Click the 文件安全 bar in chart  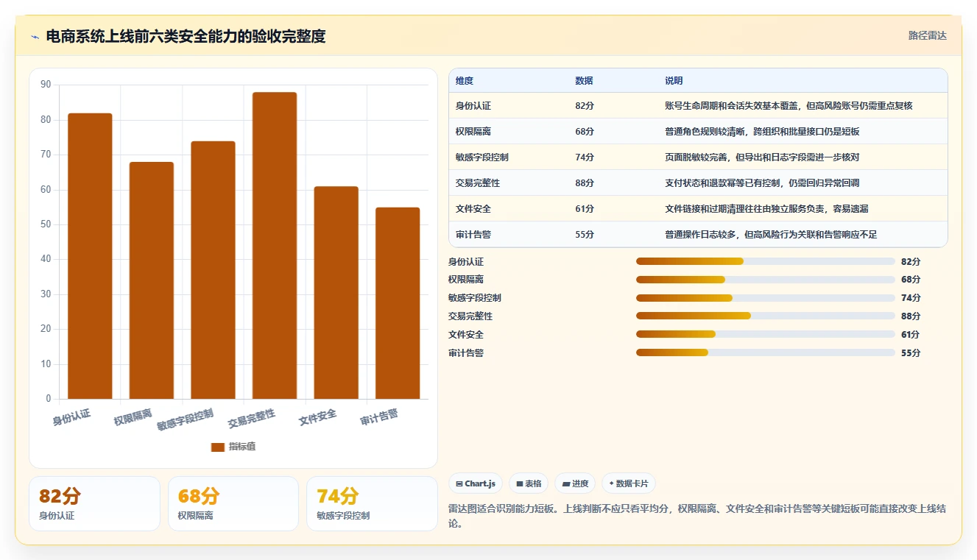click(336, 293)
